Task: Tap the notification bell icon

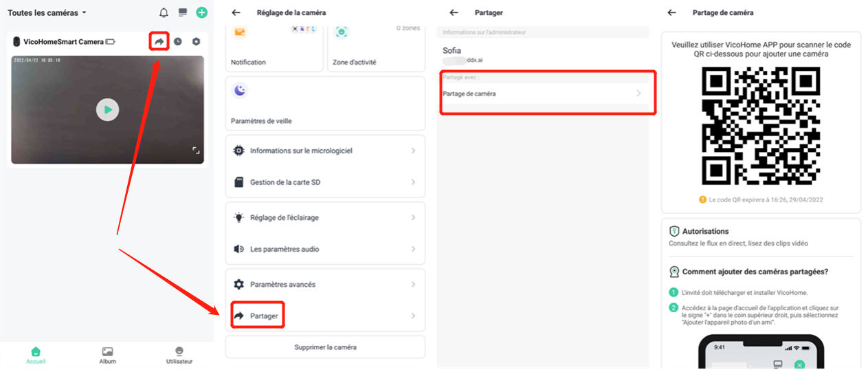Action: click(x=164, y=12)
